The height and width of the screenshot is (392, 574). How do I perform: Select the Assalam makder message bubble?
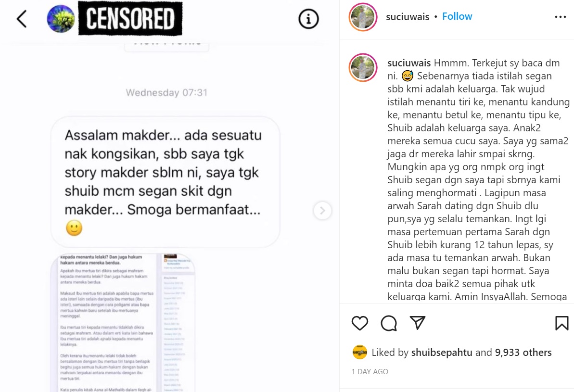pos(165,182)
